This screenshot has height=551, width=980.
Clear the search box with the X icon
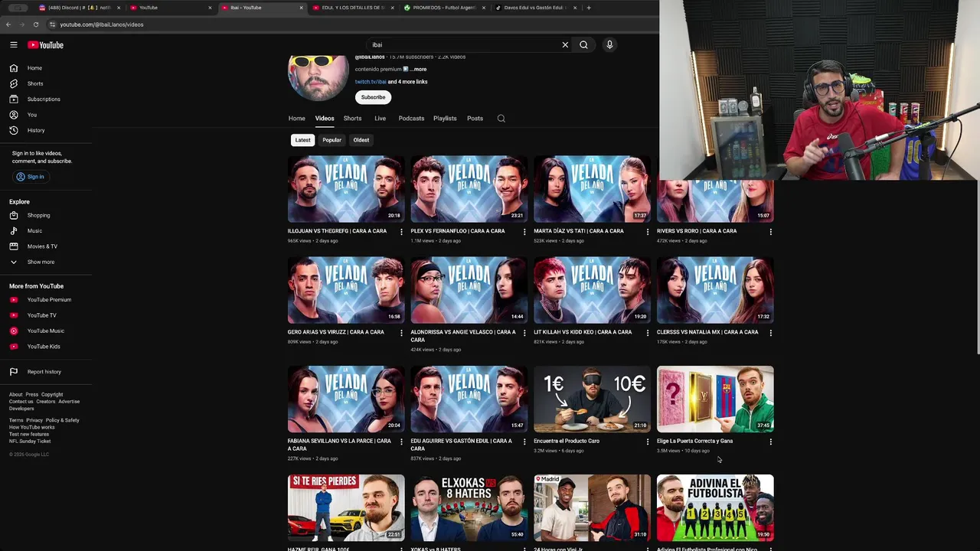pyautogui.click(x=565, y=44)
